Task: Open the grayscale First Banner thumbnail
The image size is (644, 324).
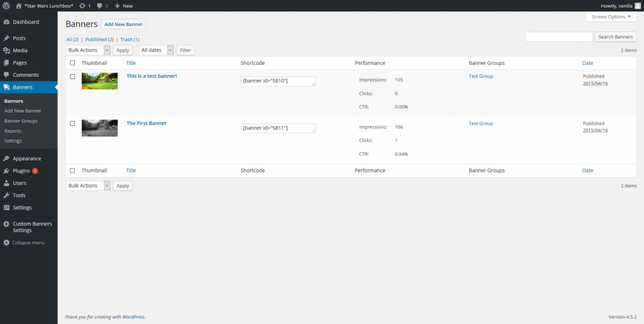Action: tap(99, 128)
